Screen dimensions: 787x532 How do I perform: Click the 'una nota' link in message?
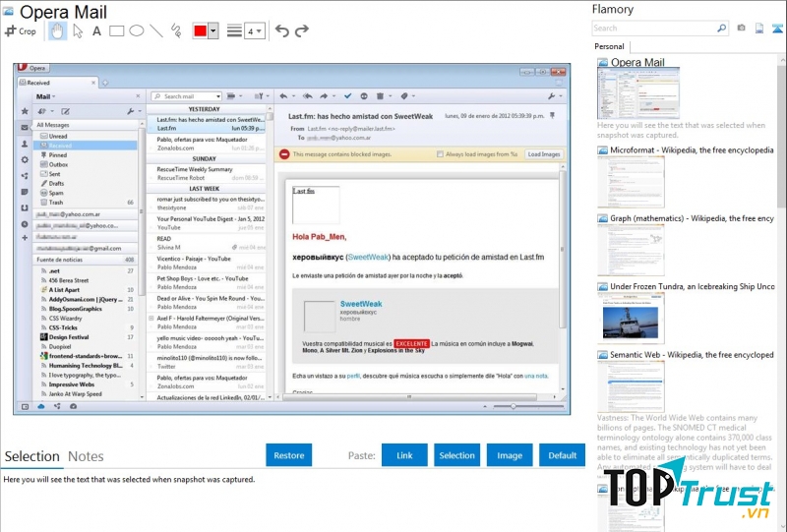point(536,376)
